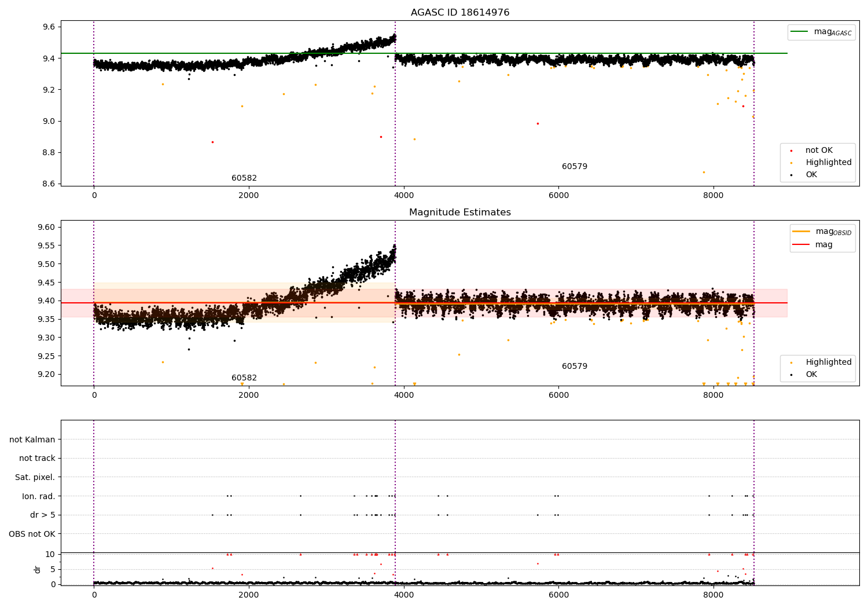Screen dimensions: 868x608
Task: Click the 9.6 y-tick of the top plot
Action: tap(49, 27)
